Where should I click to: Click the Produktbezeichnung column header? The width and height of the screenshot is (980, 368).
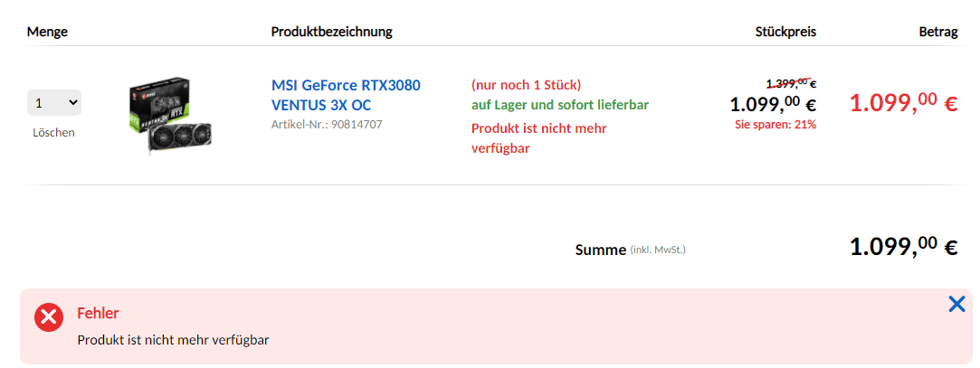(x=332, y=32)
